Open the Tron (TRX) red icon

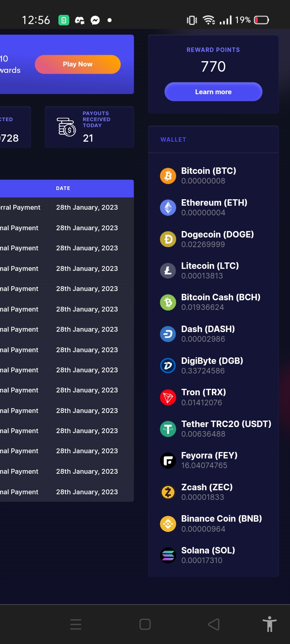(x=168, y=397)
